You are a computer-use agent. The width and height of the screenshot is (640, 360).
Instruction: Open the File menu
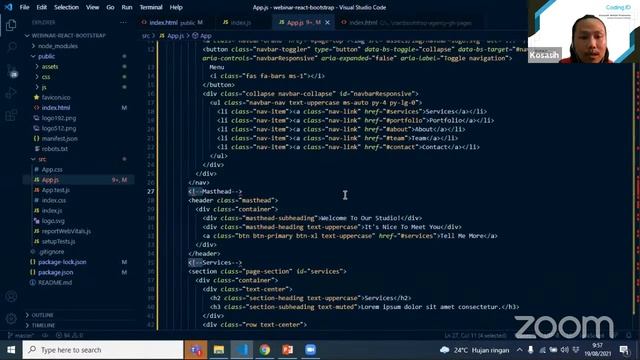[x=24, y=7]
